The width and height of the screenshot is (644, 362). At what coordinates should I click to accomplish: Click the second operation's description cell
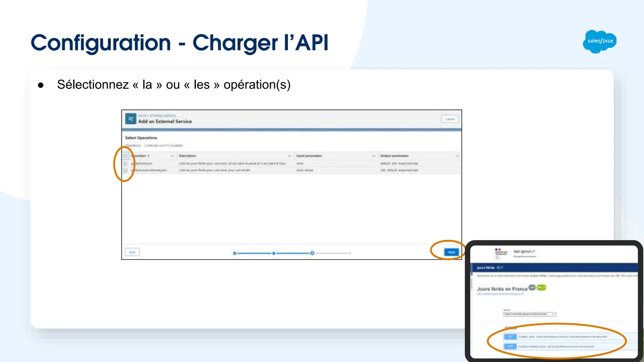point(214,170)
